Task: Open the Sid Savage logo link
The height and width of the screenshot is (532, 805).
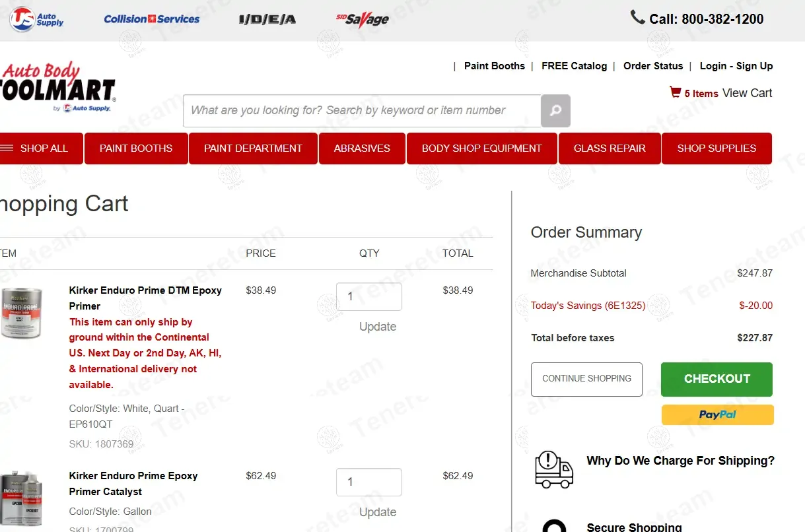Action: pyautogui.click(x=362, y=20)
